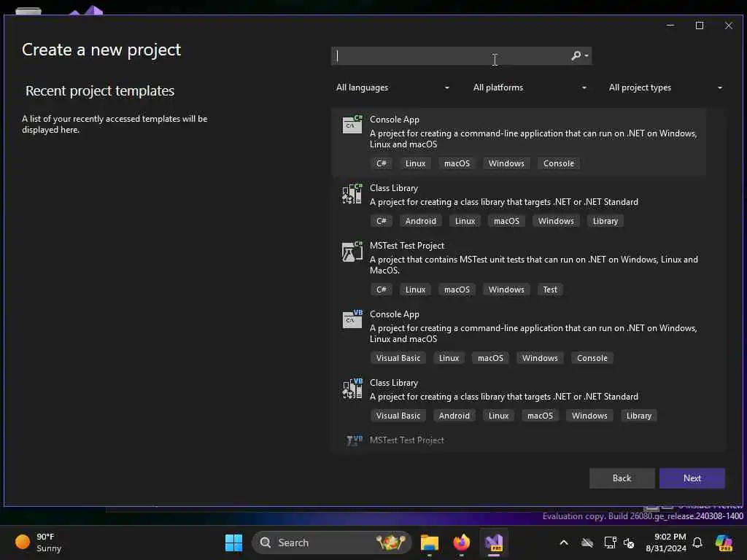Click Console tag on VB Console App
Viewport: 747px width, 560px height.
(x=592, y=358)
